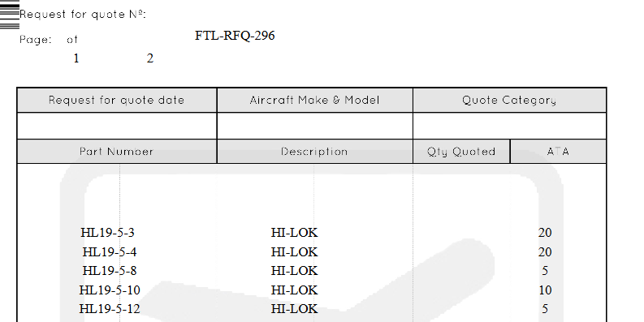Click the empty Aircraft Make & Model field
Screen dimensions: 644x322
(x=314, y=126)
